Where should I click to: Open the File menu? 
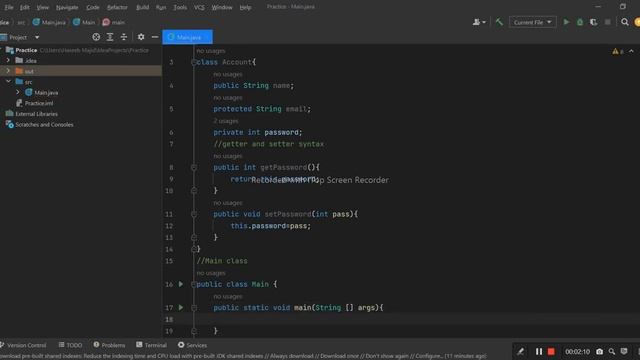pos(9,7)
